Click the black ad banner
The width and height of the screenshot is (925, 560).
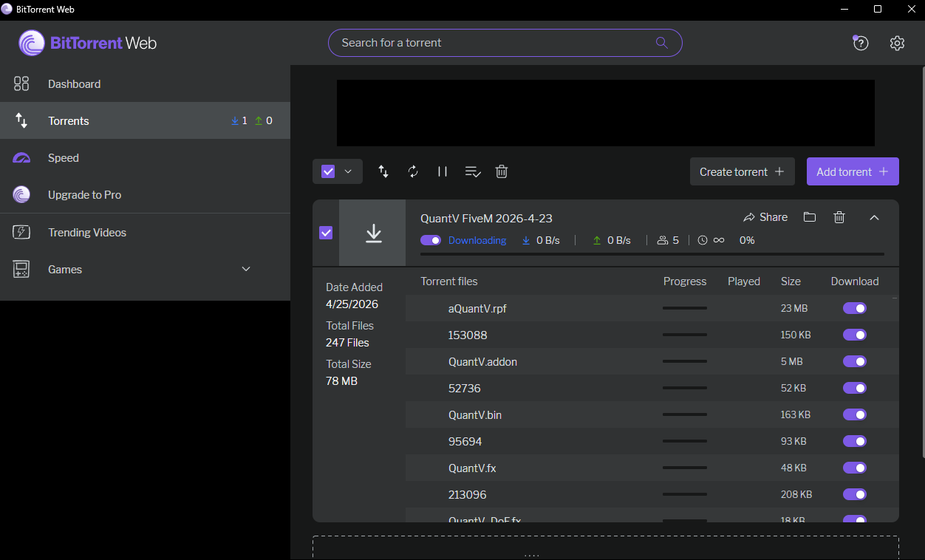(606, 113)
